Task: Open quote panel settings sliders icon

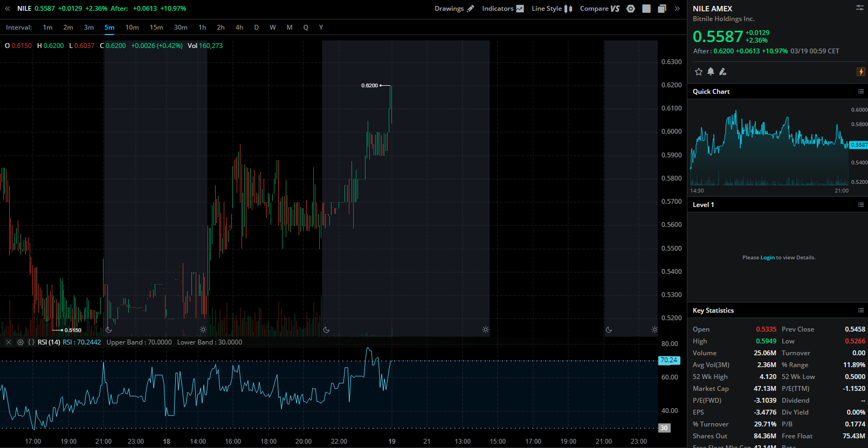Action: coord(860,8)
